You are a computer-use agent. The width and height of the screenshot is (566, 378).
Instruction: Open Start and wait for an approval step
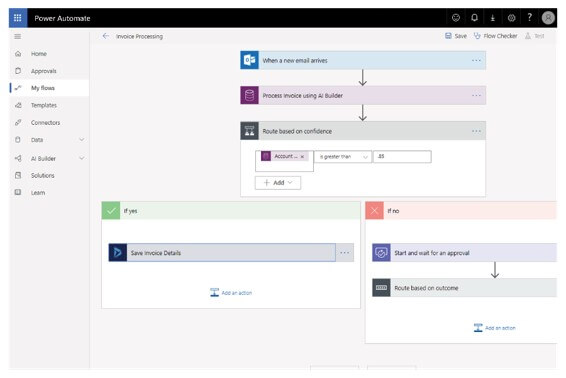(465, 252)
